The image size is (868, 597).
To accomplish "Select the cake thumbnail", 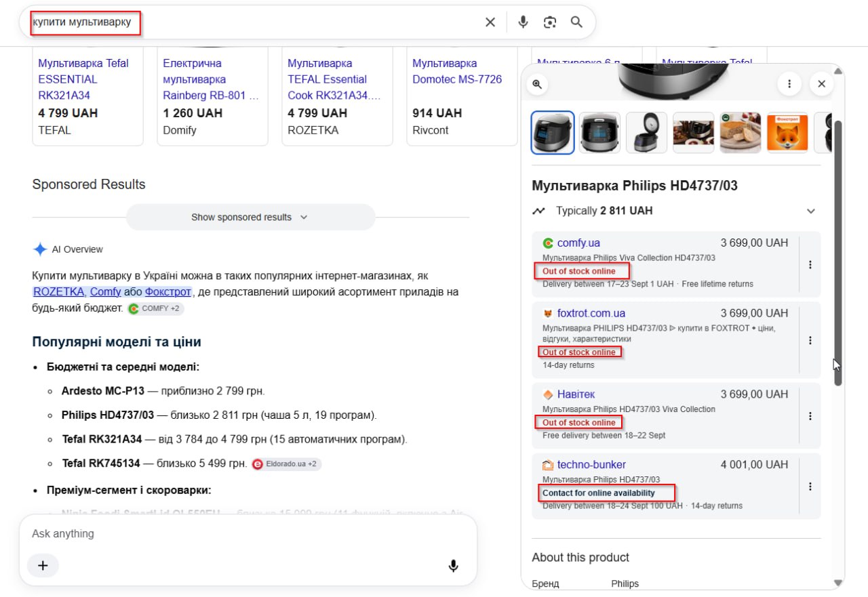I will coord(741,133).
